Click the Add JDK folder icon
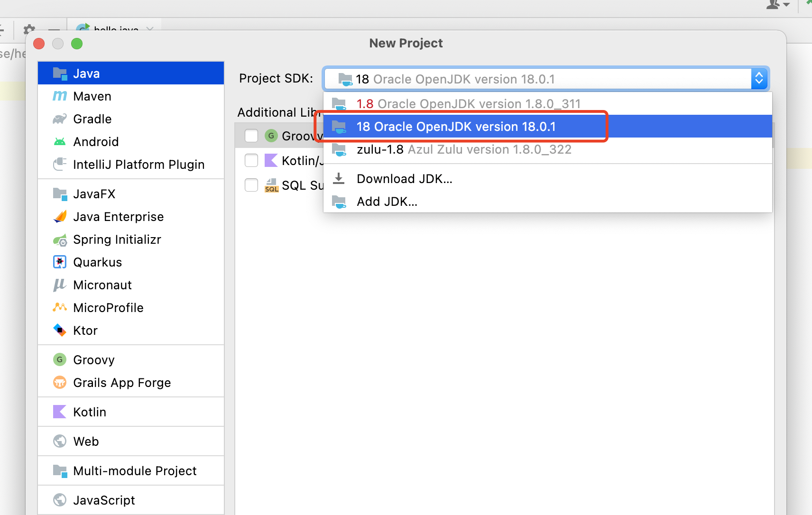This screenshot has width=812, height=515. pos(339,202)
